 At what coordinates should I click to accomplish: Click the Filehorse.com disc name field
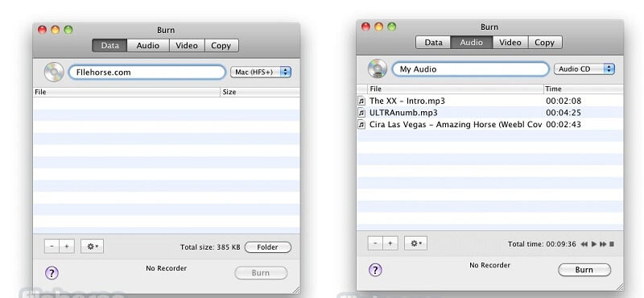pyautogui.click(x=147, y=72)
